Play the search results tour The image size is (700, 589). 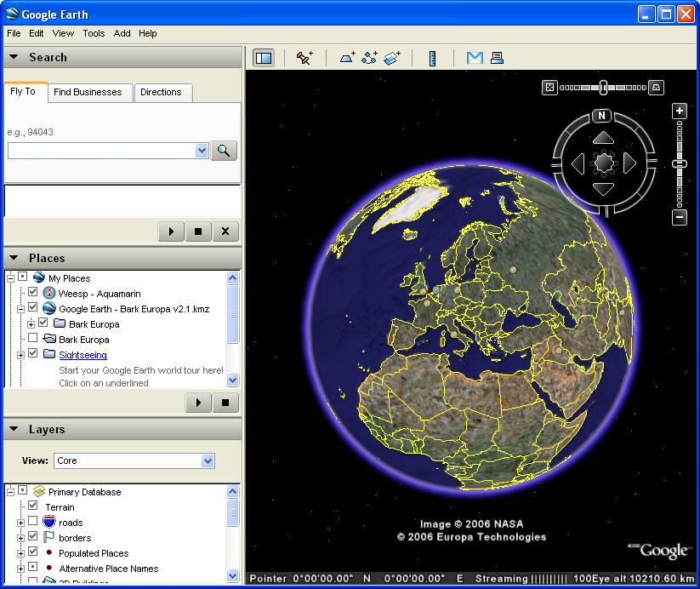(171, 231)
